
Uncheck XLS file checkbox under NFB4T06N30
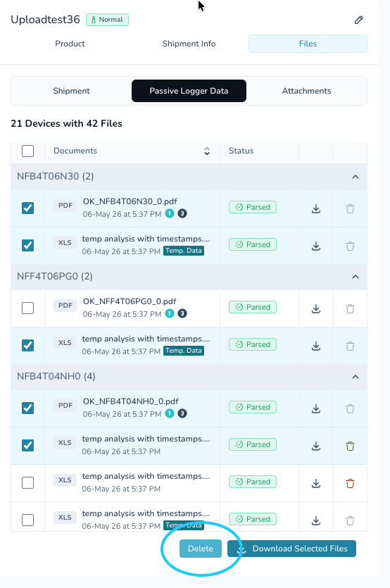pos(27,245)
